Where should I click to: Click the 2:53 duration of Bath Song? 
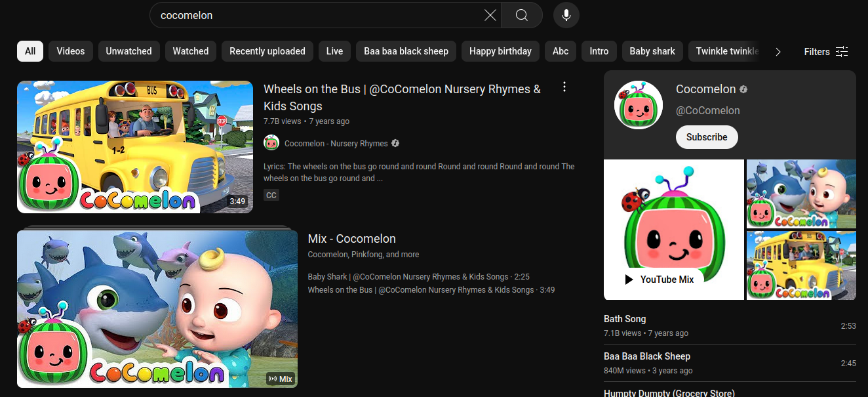click(848, 325)
